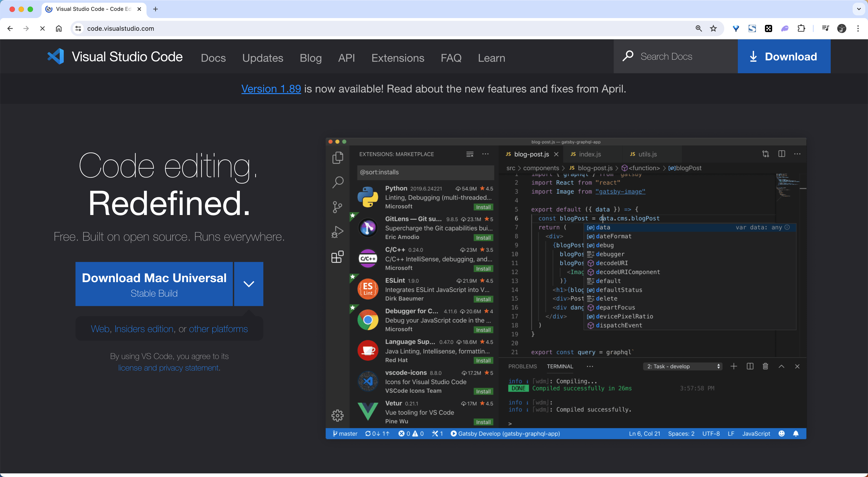Screen dimensions: 868x477
Task: Click the open changes compare icon
Action: 766,154
